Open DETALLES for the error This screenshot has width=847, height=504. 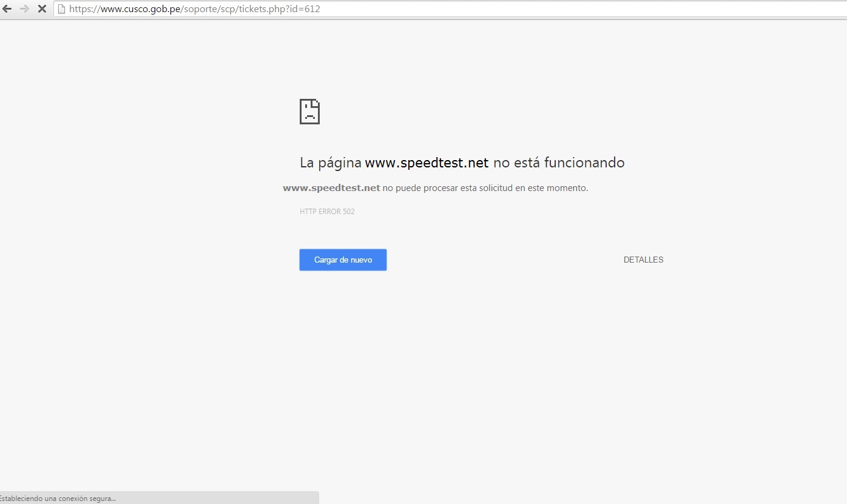pos(643,260)
